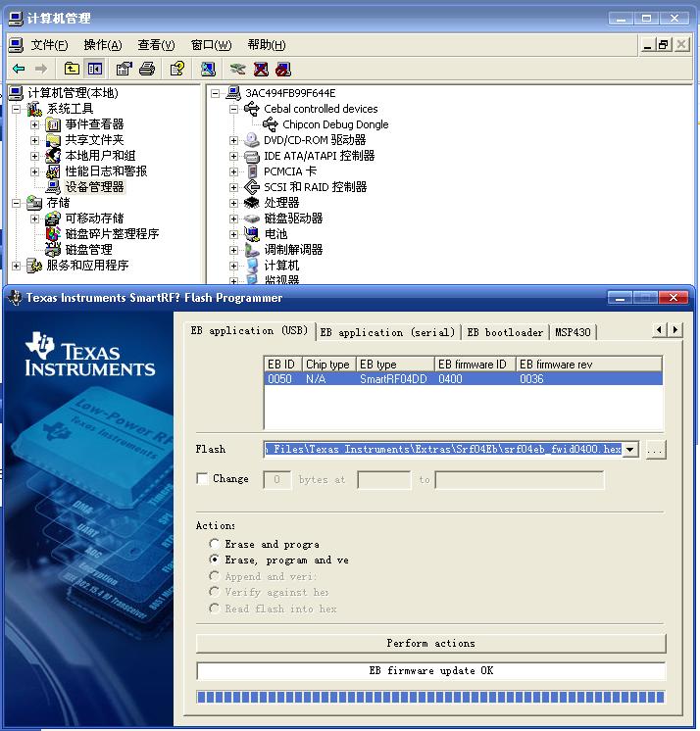700x731 pixels.
Task: Select the Cebal controlled devices icon
Action: 251,109
